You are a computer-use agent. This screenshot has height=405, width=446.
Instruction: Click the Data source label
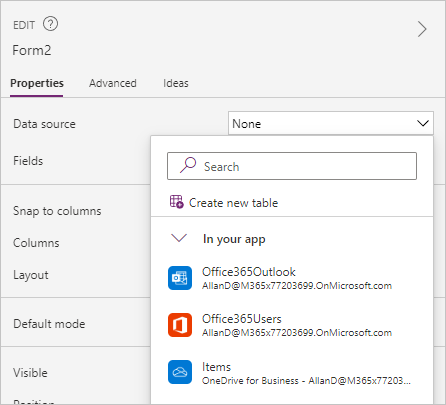point(44,124)
